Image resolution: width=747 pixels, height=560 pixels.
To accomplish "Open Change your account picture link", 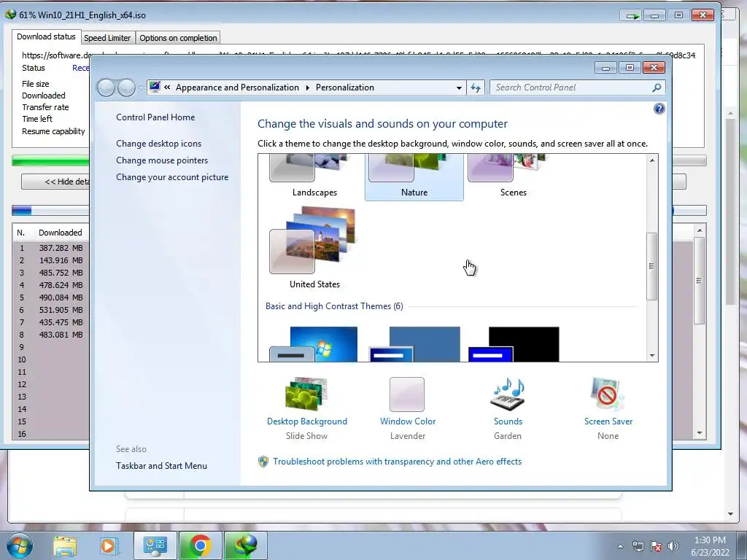I will click(172, 176).
